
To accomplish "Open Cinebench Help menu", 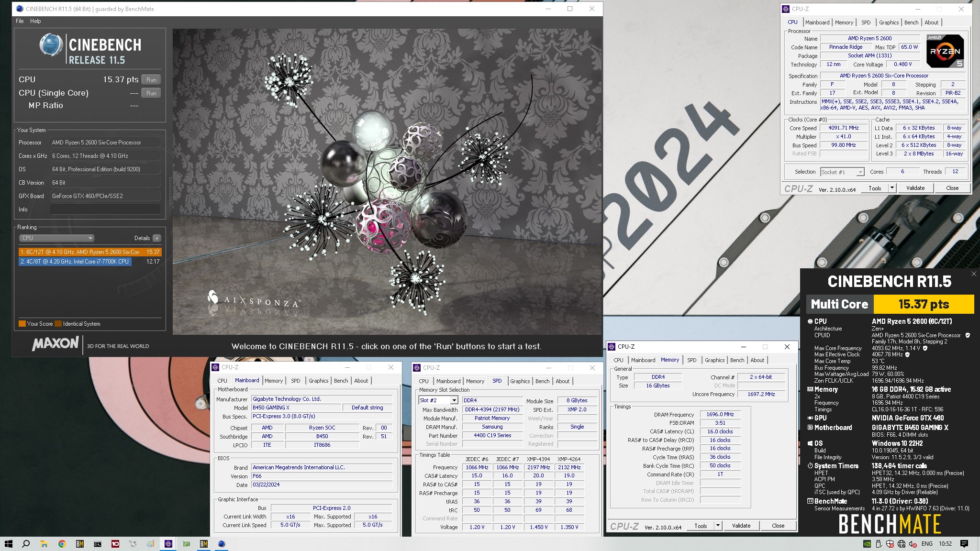I will (35, 21).
